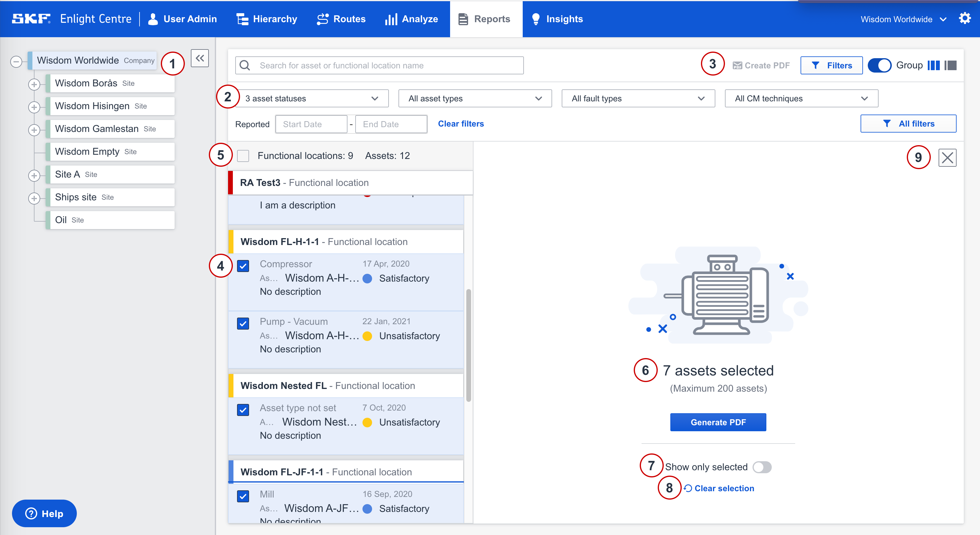
Task: Click the asset list vertical scrollbar
Action: point(469,345)
